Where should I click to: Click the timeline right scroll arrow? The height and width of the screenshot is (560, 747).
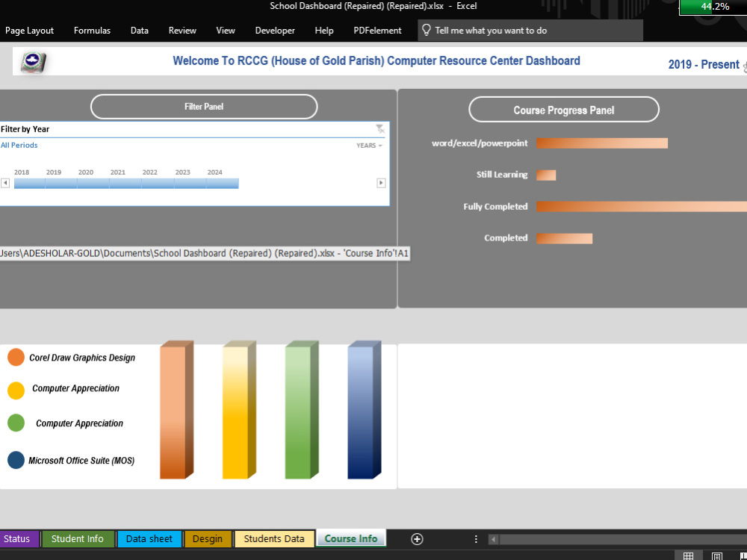coord(381,183)
